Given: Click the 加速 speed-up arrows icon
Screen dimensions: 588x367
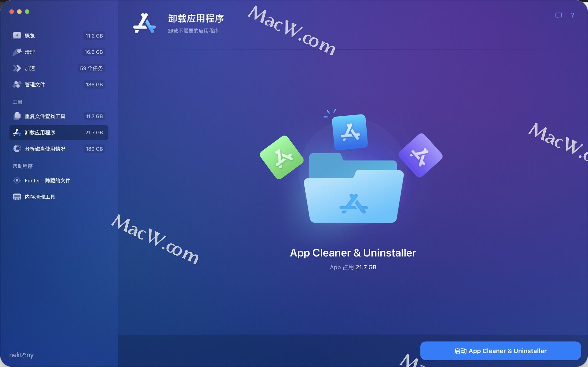Looking at the screenshot, I should (x=17, y=68).
